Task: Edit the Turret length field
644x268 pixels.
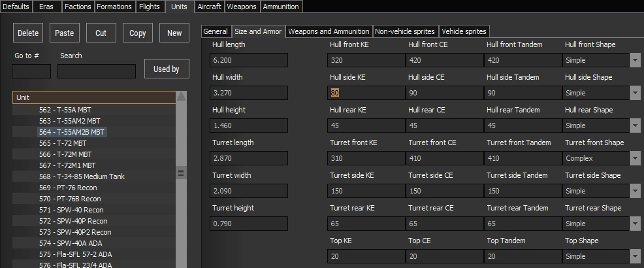Action: pyautogui.click(x=248, y=158)
